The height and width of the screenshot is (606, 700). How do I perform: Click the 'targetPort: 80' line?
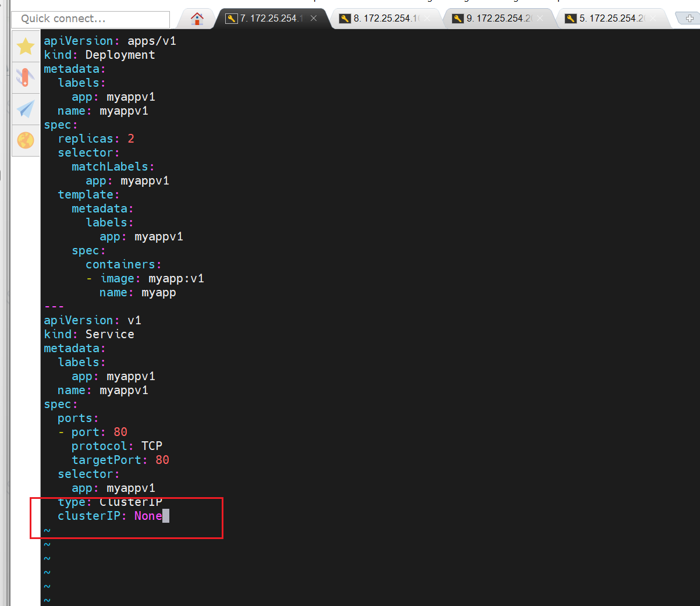pos(120,460)
